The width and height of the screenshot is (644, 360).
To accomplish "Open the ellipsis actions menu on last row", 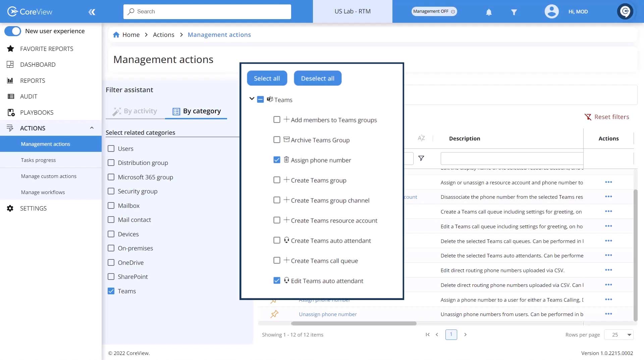I will (608, 314).
